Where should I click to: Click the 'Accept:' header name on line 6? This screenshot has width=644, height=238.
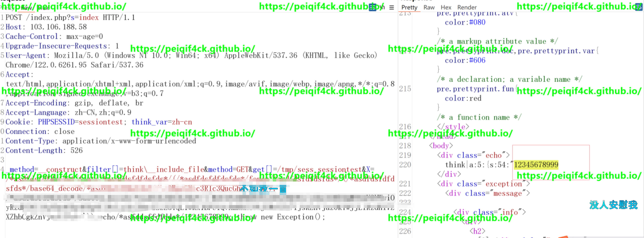click(19, 74)
